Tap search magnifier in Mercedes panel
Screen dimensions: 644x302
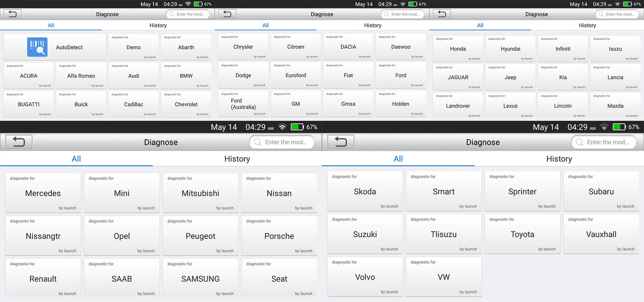point(258,142)
